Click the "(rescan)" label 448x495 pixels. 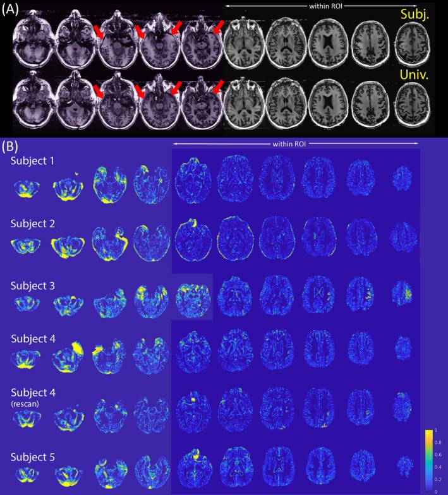pyautogui.click(x=25, y=404)
